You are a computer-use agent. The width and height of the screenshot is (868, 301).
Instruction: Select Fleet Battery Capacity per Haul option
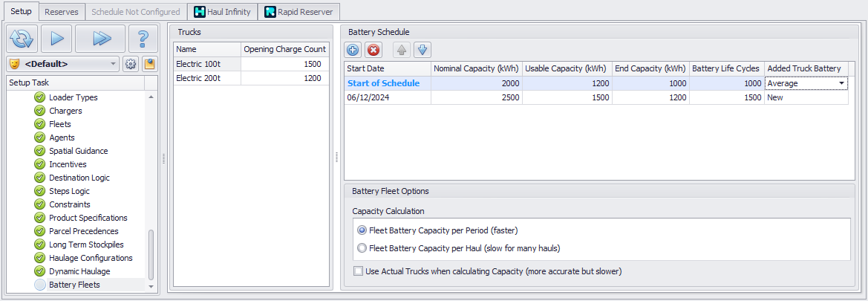[x=362, y=247]
